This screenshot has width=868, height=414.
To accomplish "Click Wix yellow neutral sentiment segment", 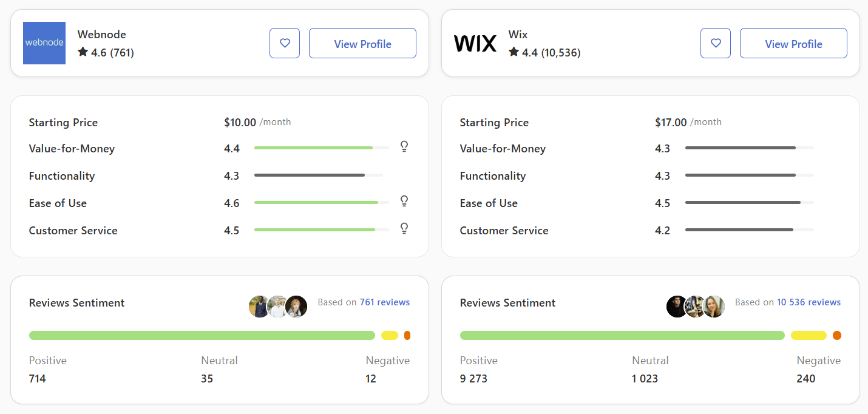I will 809,335.
